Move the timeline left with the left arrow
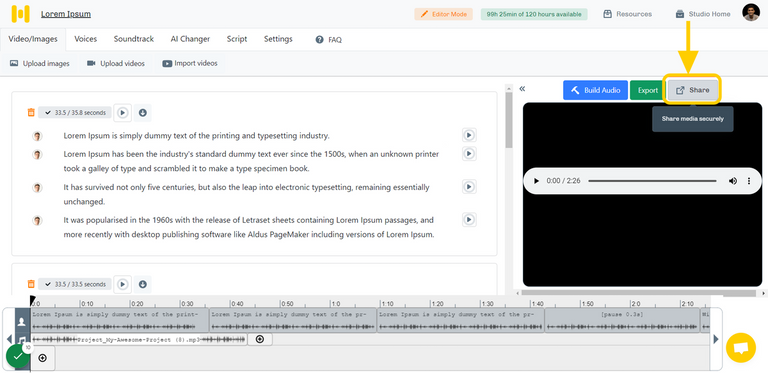768x373 pixels. tap(9, 339)
